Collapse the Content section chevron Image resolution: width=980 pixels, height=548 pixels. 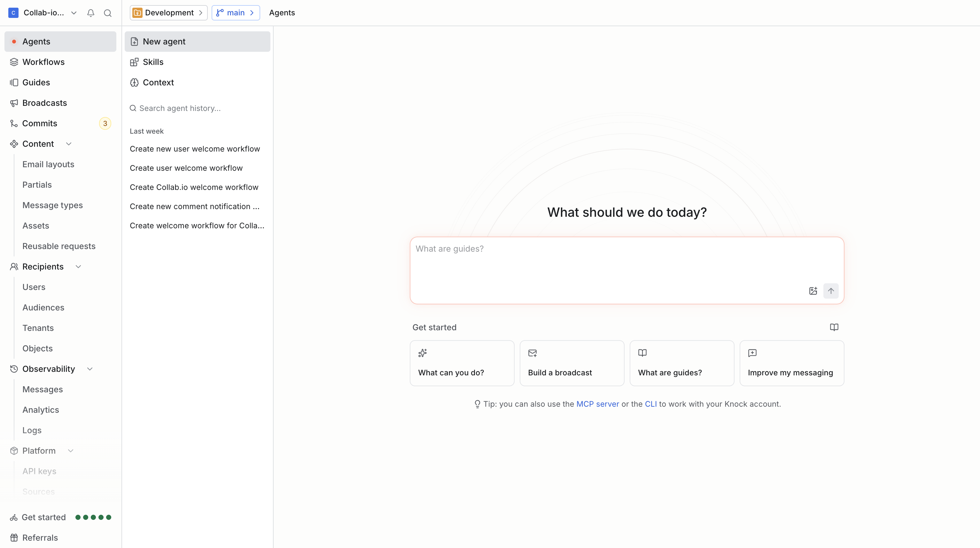tap(69, 144)
